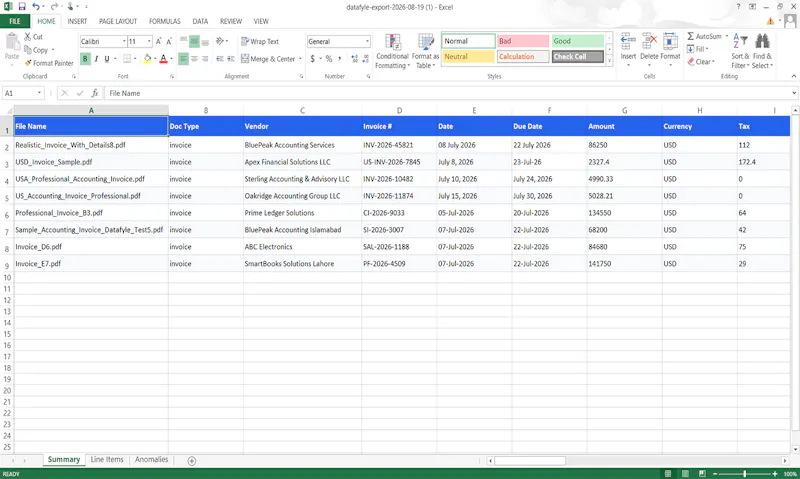Click the Decrease Decimal icon
Screen dimensions: 800x479
[x=365, y=59]
